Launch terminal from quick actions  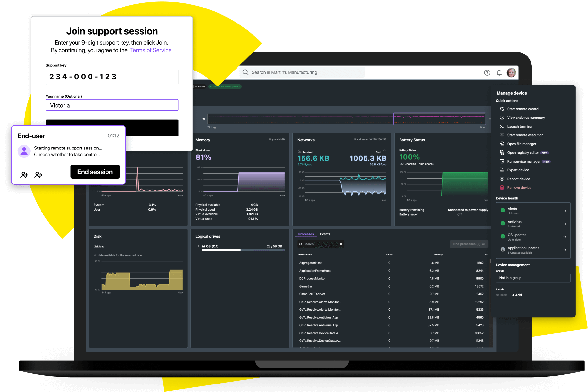click(519, 127)
